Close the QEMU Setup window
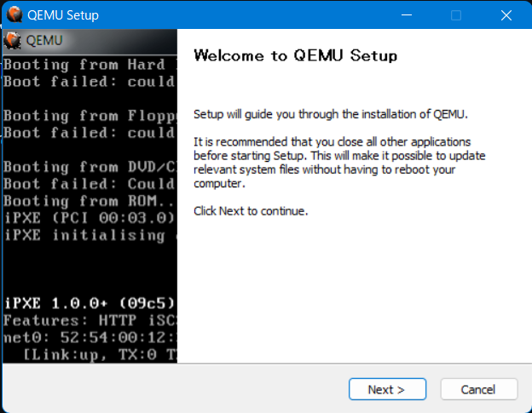 point(506,15)
